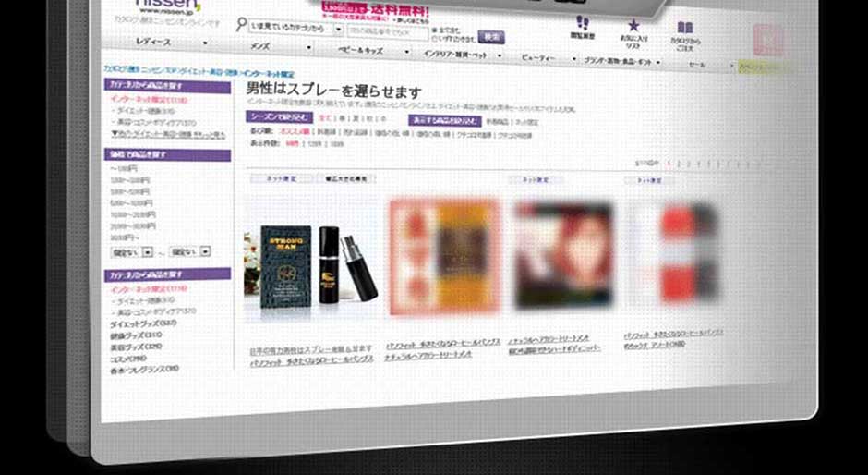Open the maximum price dropdown
The height and width of the screenshot is (475, 868).
click(190, 251)
